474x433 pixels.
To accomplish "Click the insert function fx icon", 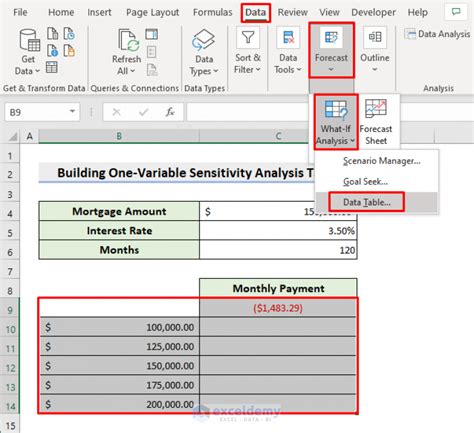I will click(170, 112).
